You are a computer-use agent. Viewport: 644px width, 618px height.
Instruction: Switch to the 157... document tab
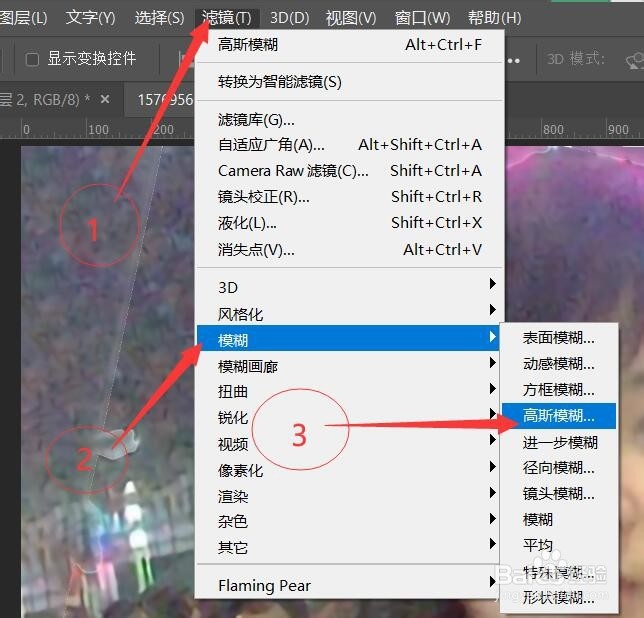(x=165, y=99)
